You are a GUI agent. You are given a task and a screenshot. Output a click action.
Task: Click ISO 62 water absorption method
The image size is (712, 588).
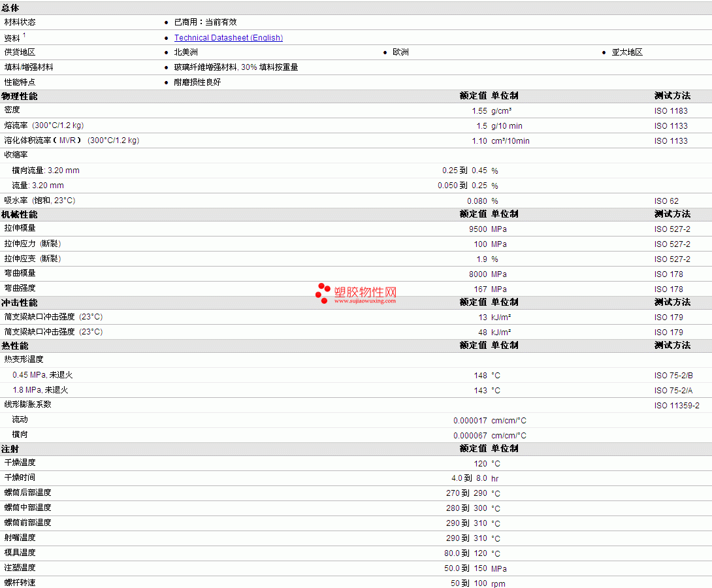pyautogui.click(x=666, y=201)
